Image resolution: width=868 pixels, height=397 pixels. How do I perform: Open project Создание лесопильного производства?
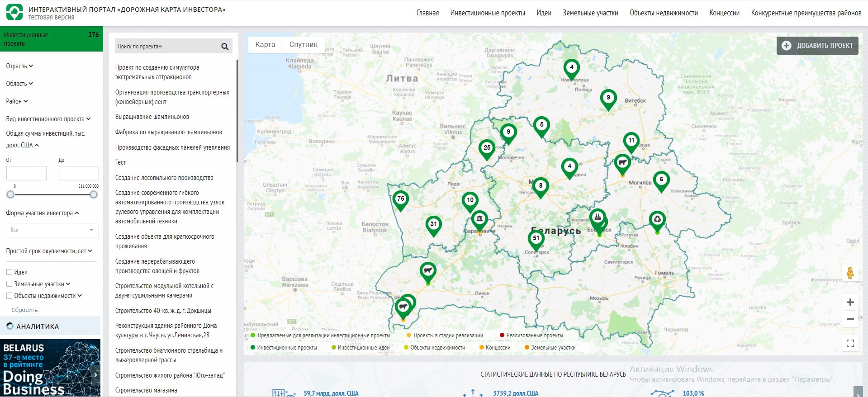coord(164,178)
